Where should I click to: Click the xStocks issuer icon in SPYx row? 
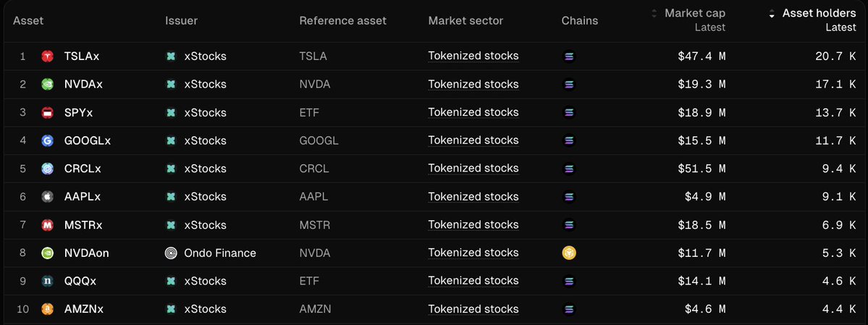click(x=171, y=113)
